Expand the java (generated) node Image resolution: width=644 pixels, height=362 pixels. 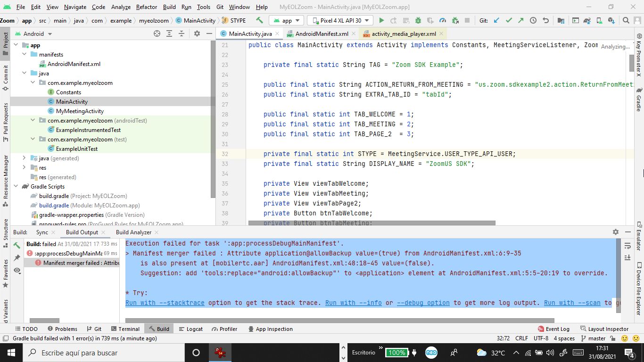click(24, 158)
